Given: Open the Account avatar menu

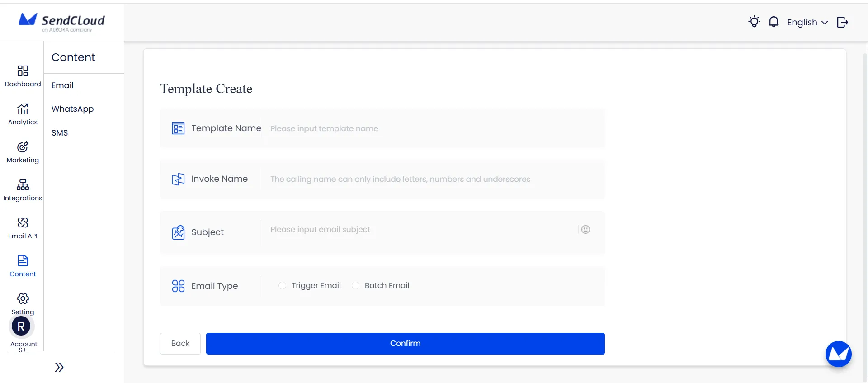Looking at the screenshot, I should (21, 326).
